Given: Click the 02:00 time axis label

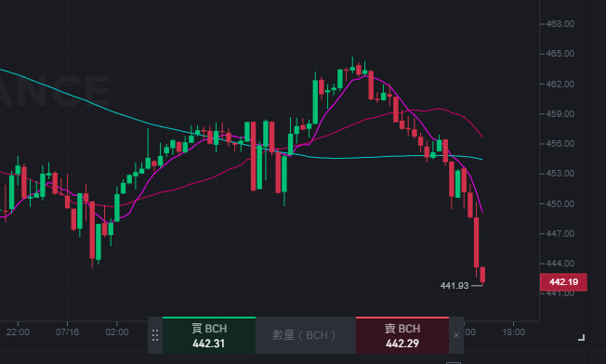Looking at the screenshot, I should 117,331.
